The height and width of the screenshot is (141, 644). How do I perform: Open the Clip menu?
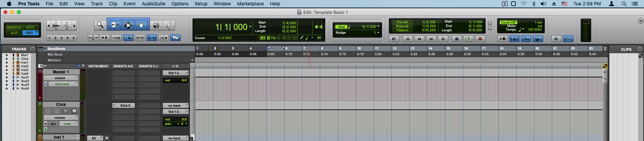click(113, 4)
